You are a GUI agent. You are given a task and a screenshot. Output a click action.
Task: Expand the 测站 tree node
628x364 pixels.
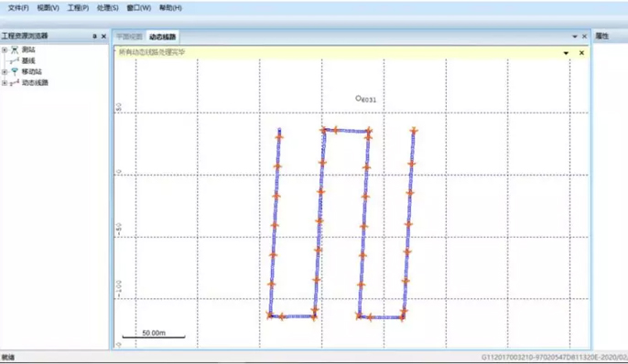[5, 50]
